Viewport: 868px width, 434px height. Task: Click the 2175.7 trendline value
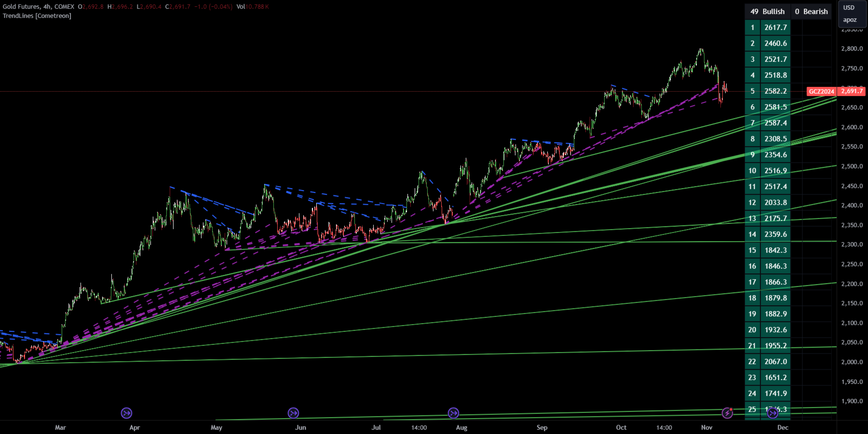coord(775,218)
